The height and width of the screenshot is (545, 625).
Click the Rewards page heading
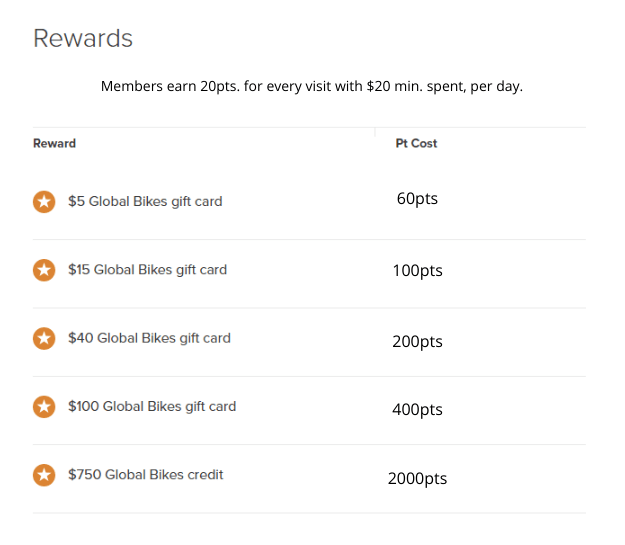(x=83, y=39)
